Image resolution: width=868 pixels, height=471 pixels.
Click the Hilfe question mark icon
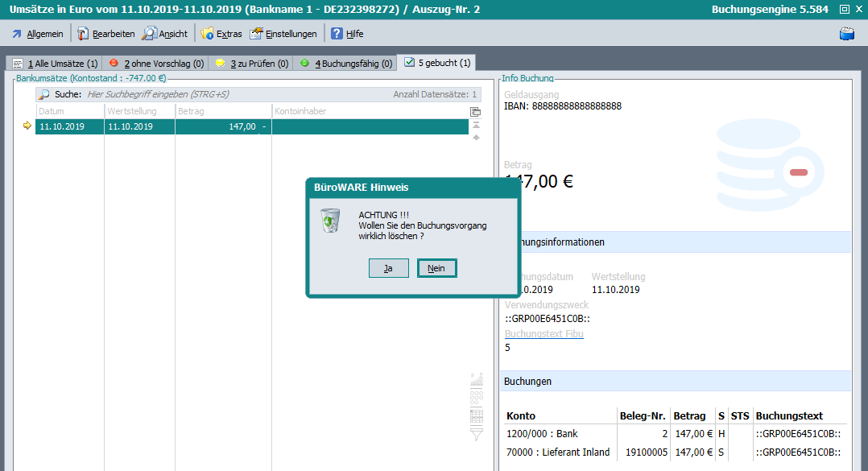(x=337, y=34)
